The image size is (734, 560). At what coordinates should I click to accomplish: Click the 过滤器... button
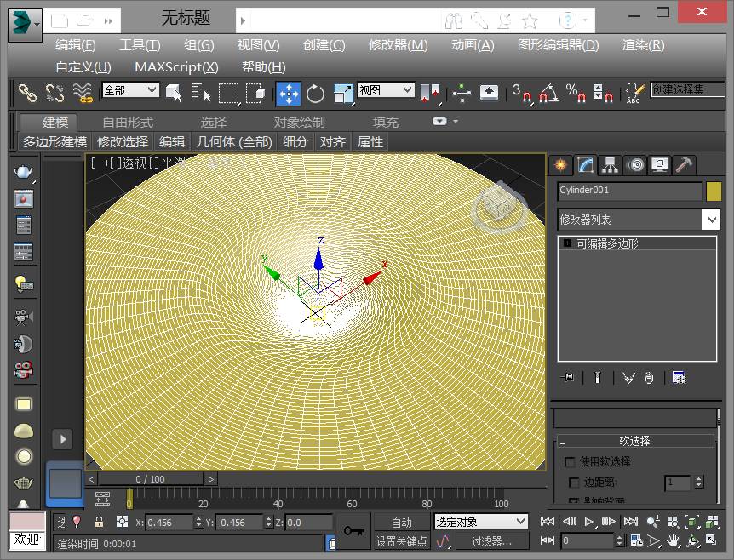(x=491, y=541)
